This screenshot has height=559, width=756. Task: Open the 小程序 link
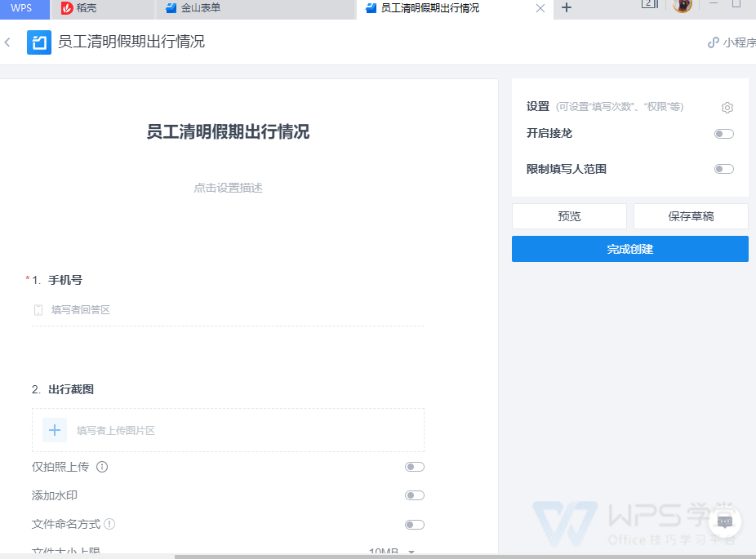point(732,42)
